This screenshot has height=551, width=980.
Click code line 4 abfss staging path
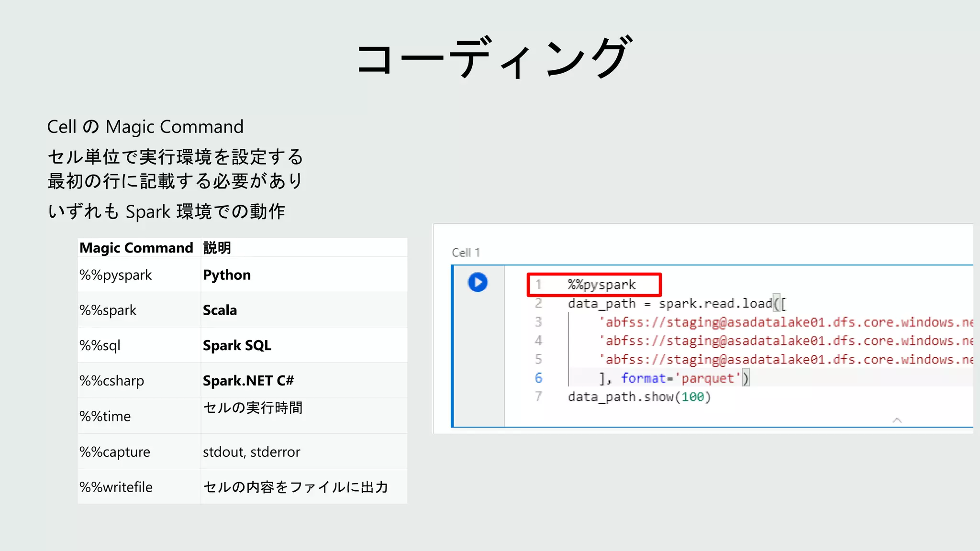[786, 341]
